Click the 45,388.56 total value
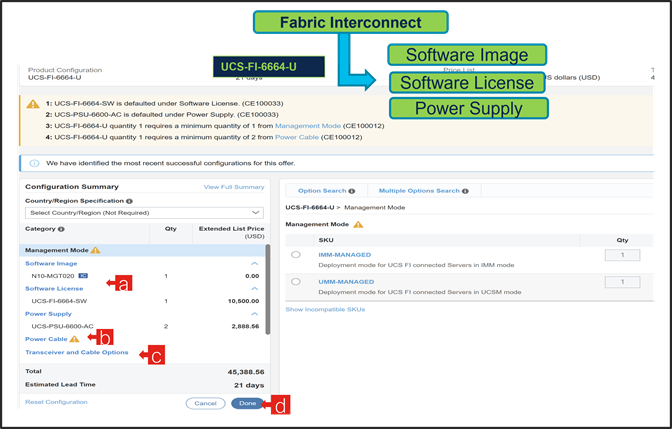Screen dimensions: 672x429 pos(246,372)
